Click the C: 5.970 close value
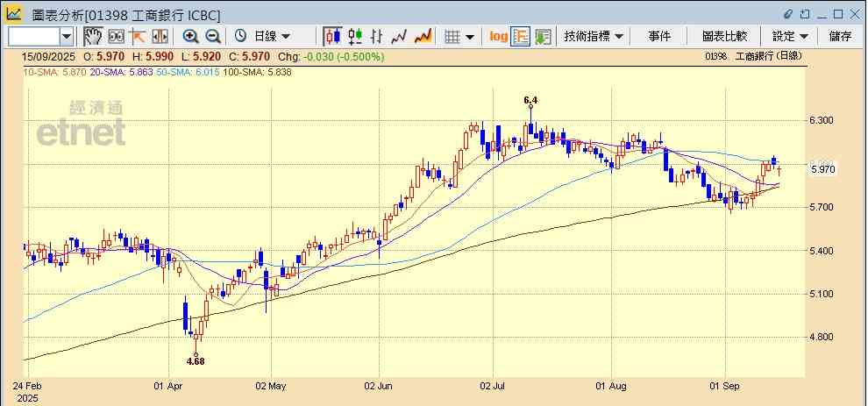 pyautogui.click(x=250, y=56)
